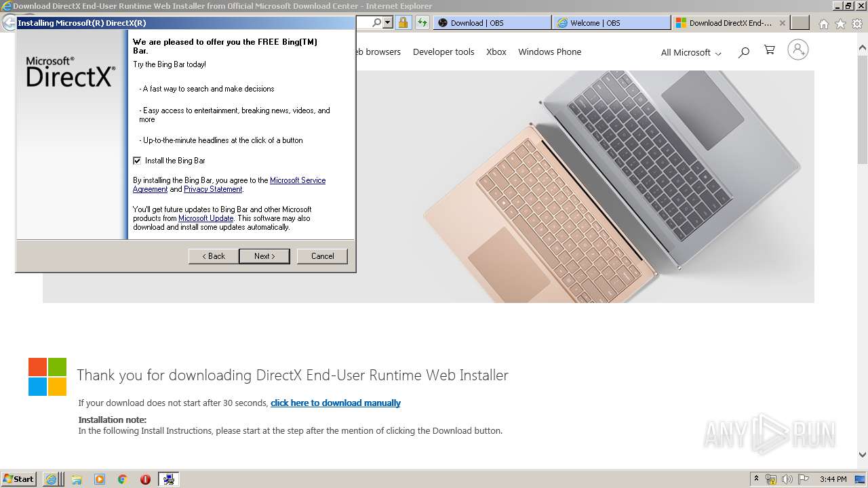Click the volume speaker tray icon
This screenshot has width=868, height=488.
tap(787, 479)
